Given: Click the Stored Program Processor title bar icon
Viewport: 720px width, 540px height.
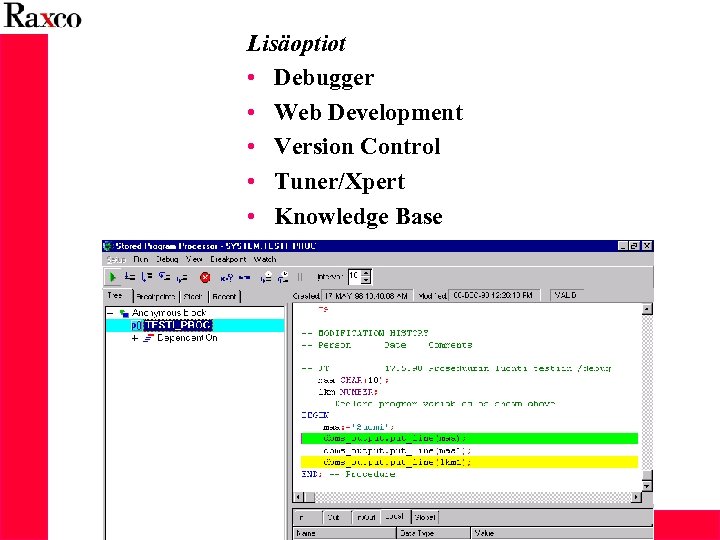Looking at the screenshot, I should [x=108, y=246].
